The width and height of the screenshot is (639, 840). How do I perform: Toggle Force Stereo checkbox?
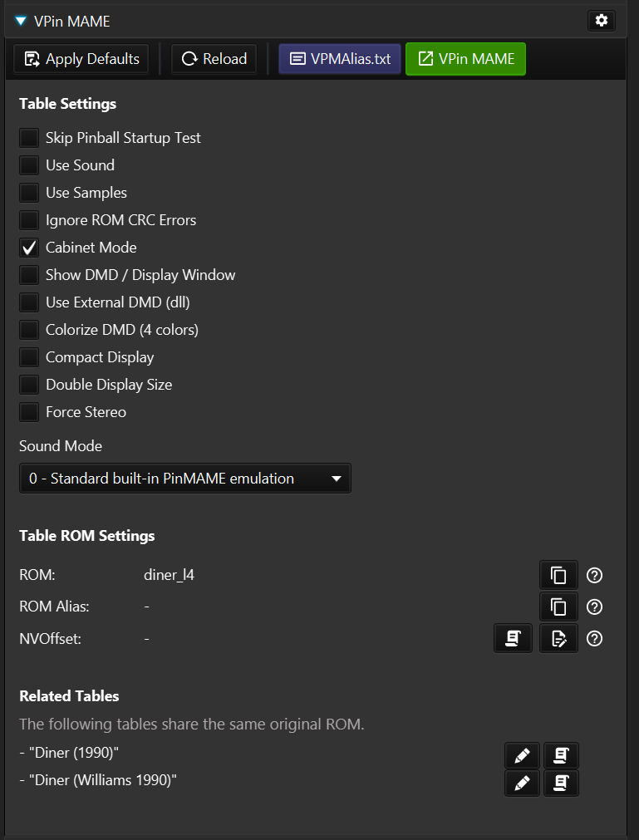[x=29, y=412]
